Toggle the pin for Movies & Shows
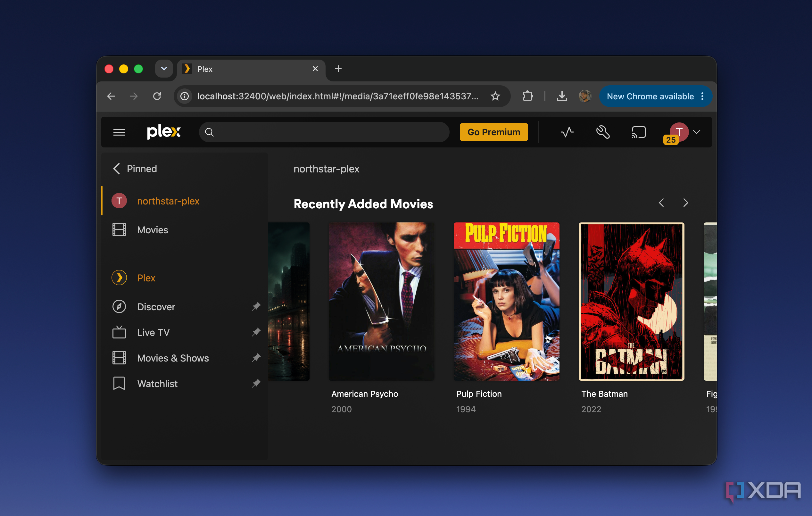This screenshot has width=812, height=516. click(x=256, y=357)
